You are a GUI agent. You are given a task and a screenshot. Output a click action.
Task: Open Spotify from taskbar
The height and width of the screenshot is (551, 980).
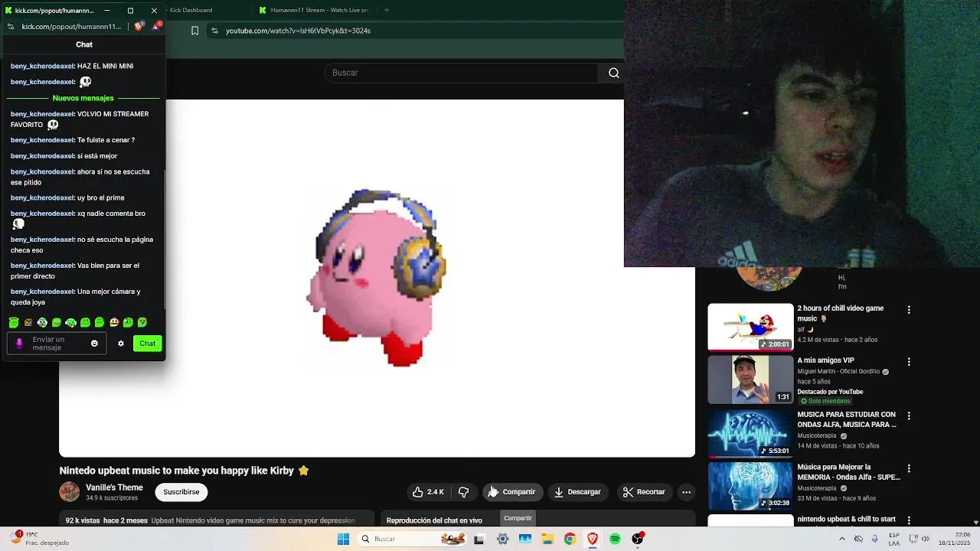615,539
